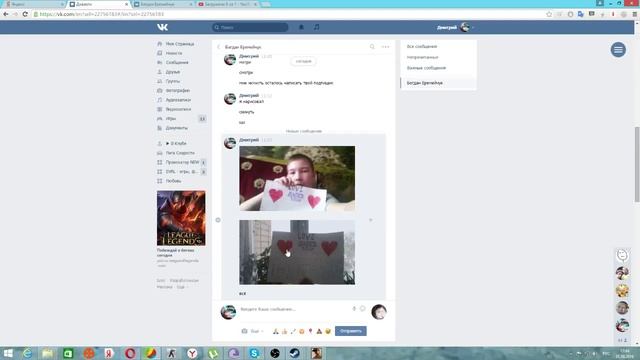Viewport: 640px width, 360px height.
Task: Open the Windows Start button
Action: pyautogui.click(x=8, y=353)
